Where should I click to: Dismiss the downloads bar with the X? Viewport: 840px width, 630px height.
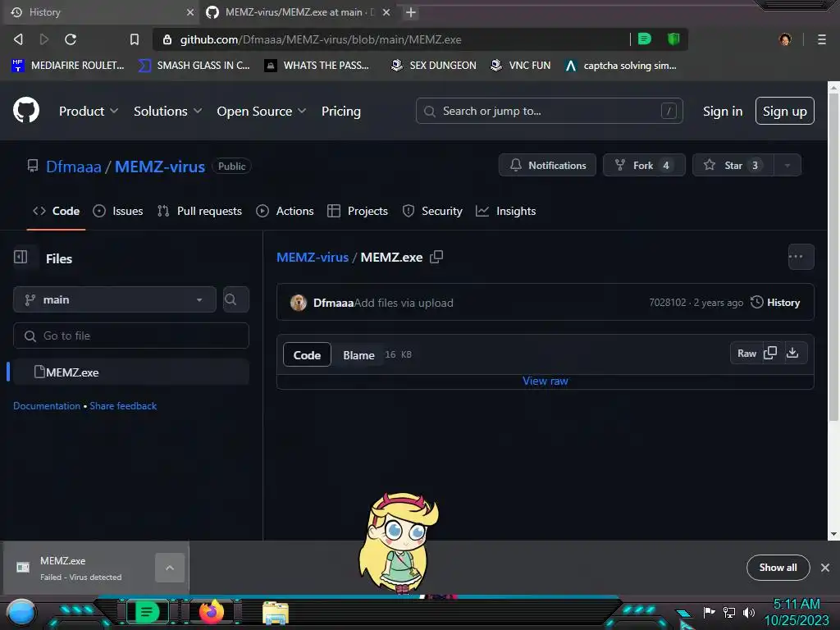pos(825,568)
